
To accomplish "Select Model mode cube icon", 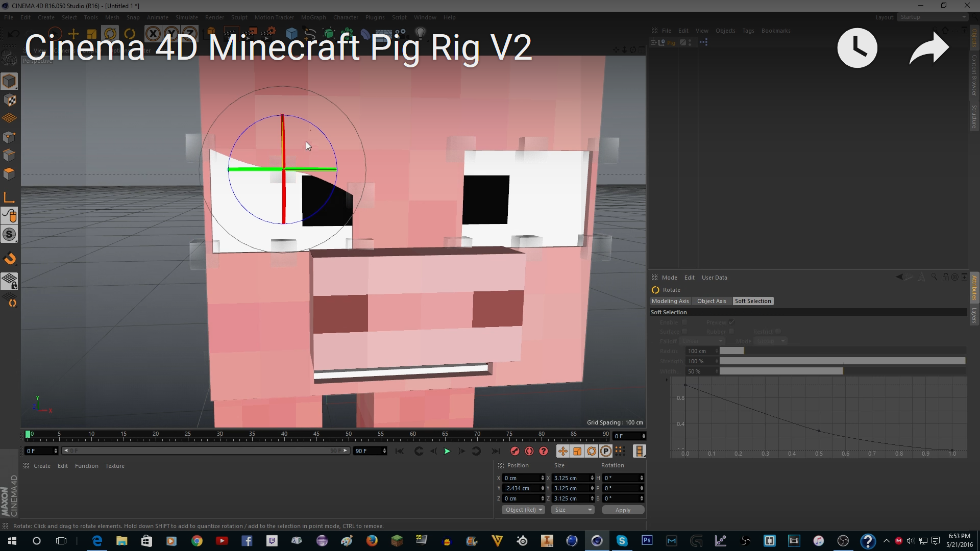I will (x=9, y=81).
